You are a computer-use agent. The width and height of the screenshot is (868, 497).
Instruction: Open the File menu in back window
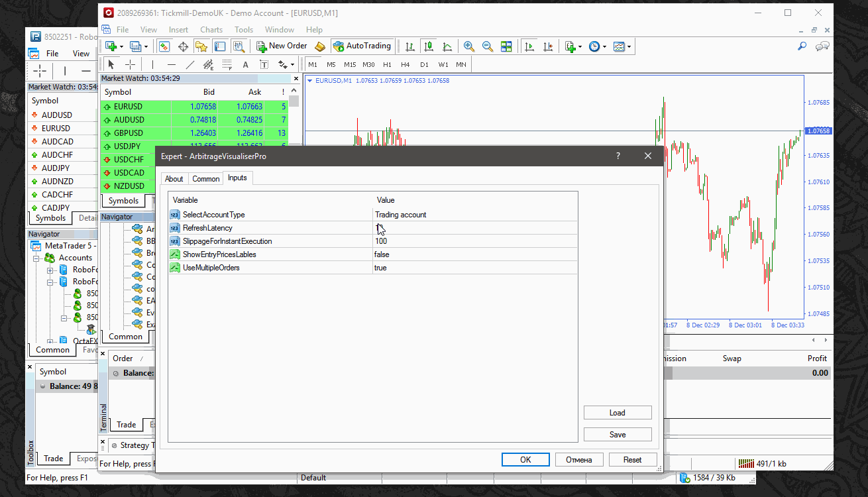pyautogui.click(x=52, y=54)
